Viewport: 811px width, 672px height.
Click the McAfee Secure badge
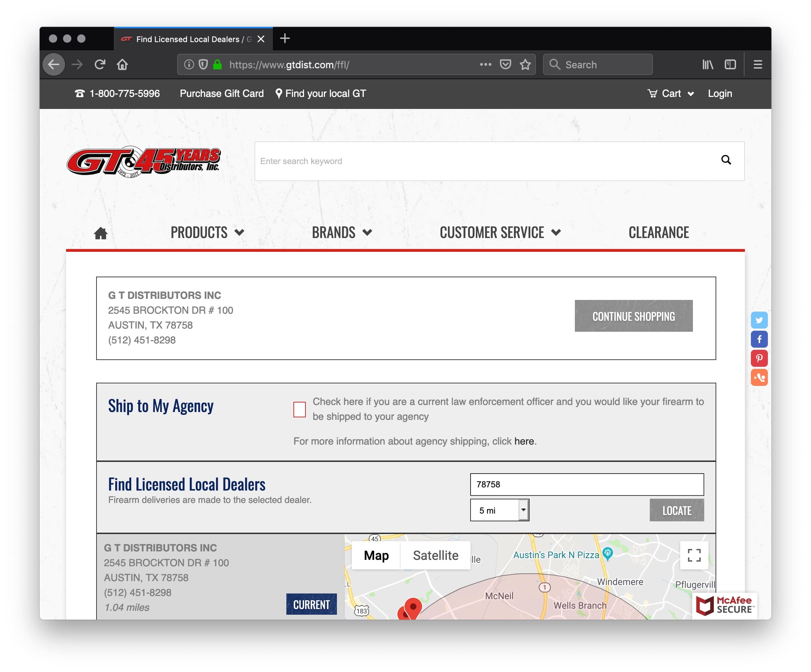pyautogui.click(x=724, y=606)
